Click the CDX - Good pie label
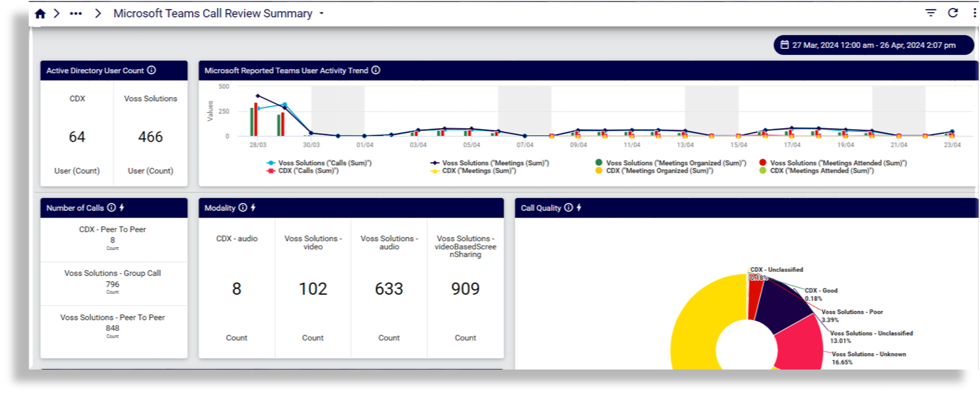The image size is (980, 395). click(x=821, y=291)
